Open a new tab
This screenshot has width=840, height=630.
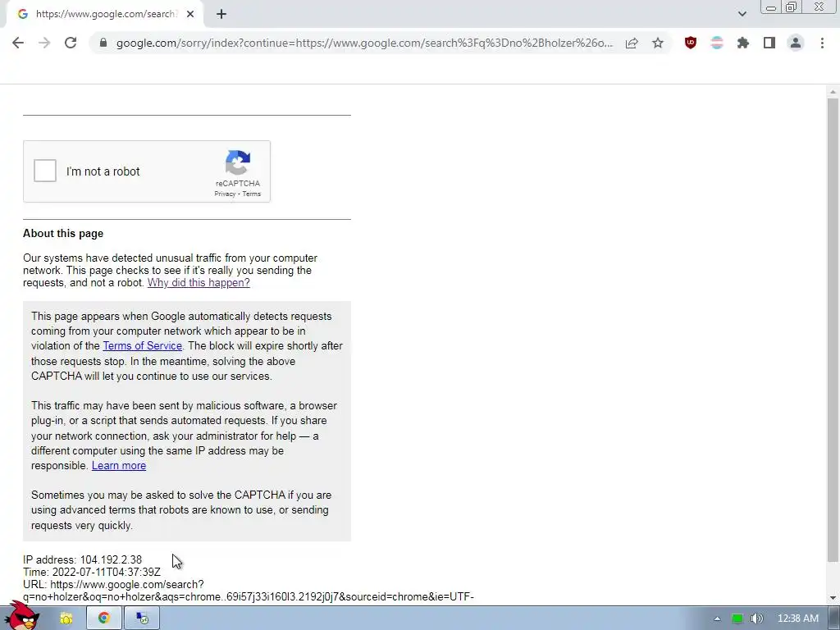coord(221,14)
